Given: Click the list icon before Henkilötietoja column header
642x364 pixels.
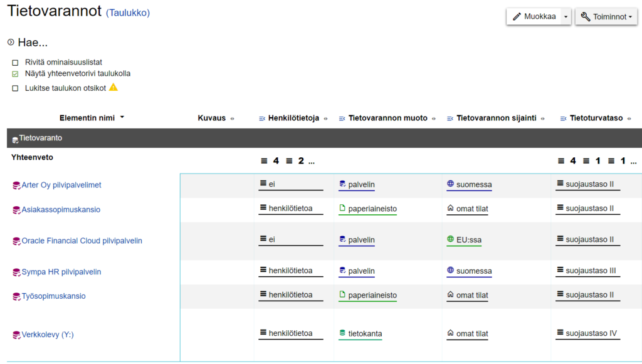Looking at the screenshot, I should point(262,118).
